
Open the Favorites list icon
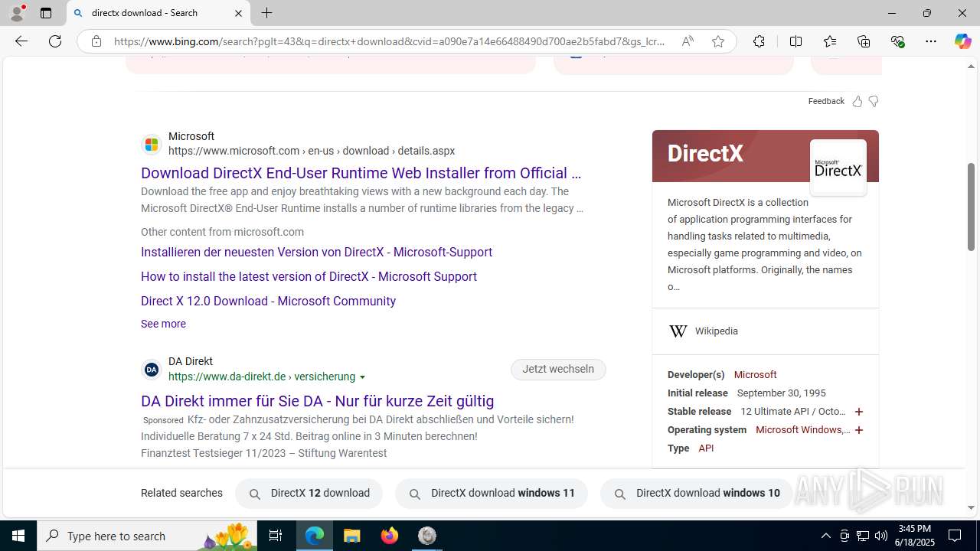830,41
